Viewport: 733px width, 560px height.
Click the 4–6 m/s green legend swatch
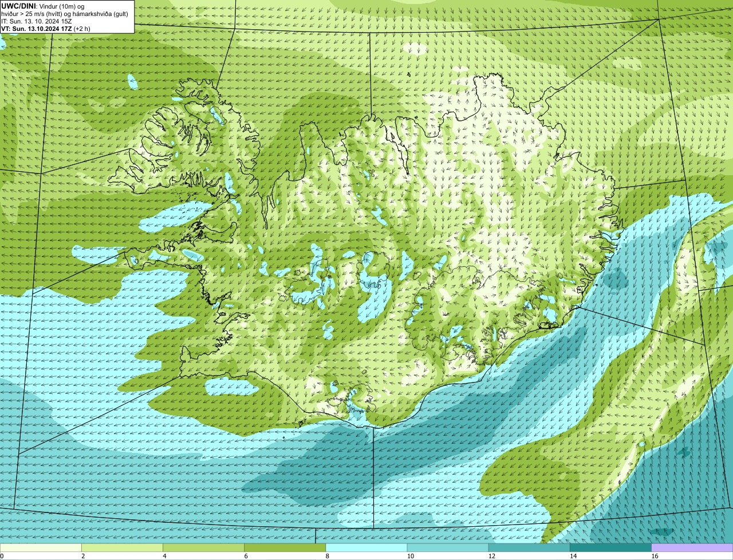pos(203,547)
